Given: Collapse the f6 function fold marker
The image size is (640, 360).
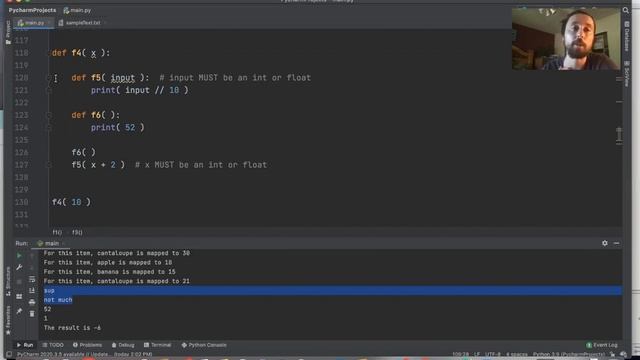Looking at the screenshot, I should tap(49, 115).
